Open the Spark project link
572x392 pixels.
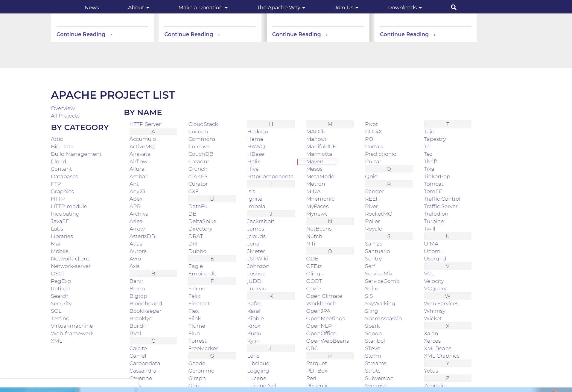372,326
